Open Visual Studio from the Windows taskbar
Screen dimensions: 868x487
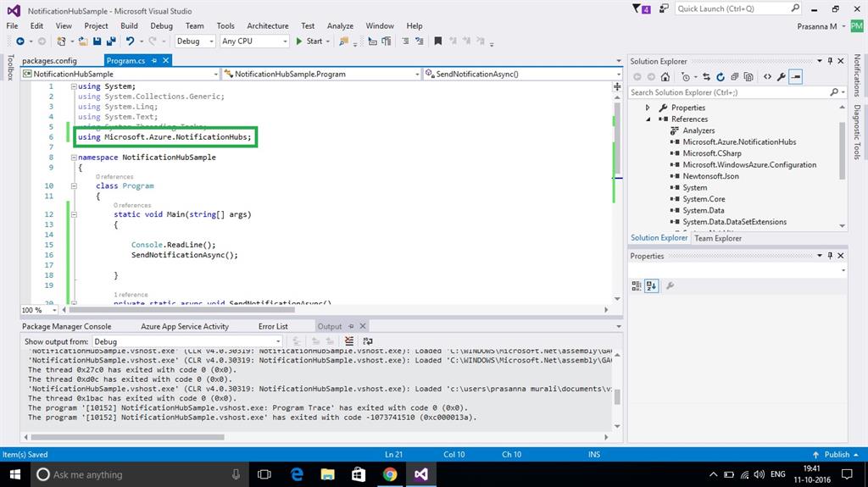coord(421,474)
